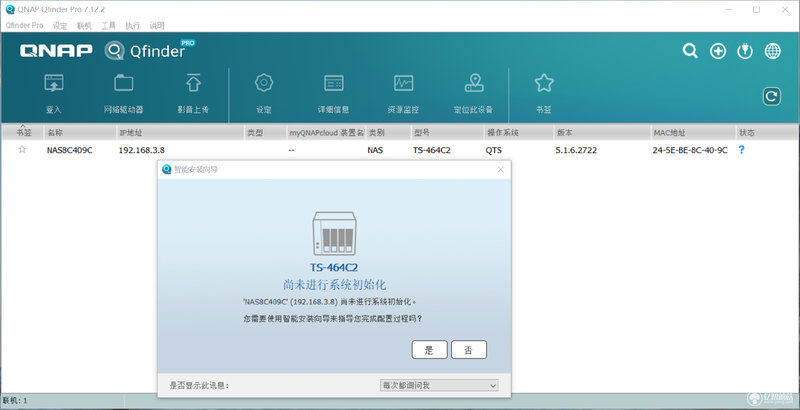Viewport: 800px width, 410px height.
Task: Open the 联机 menu
Action: coord(84,25)
